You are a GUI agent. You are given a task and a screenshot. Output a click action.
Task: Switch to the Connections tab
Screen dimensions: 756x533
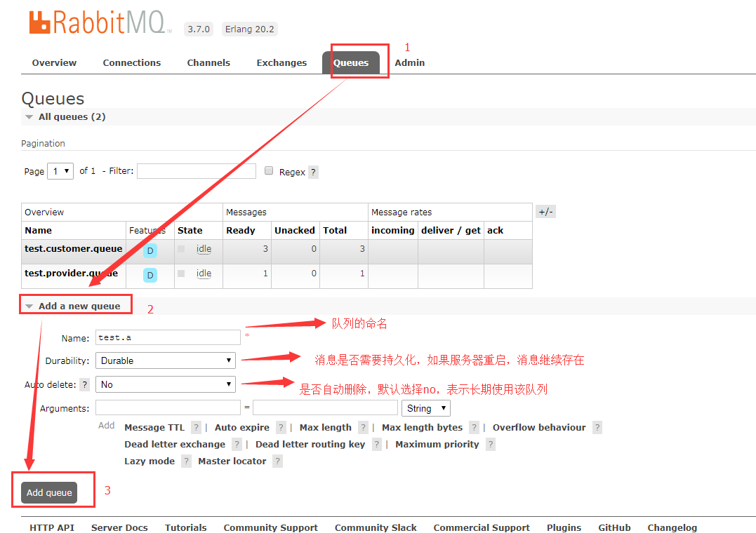(132, 62)
